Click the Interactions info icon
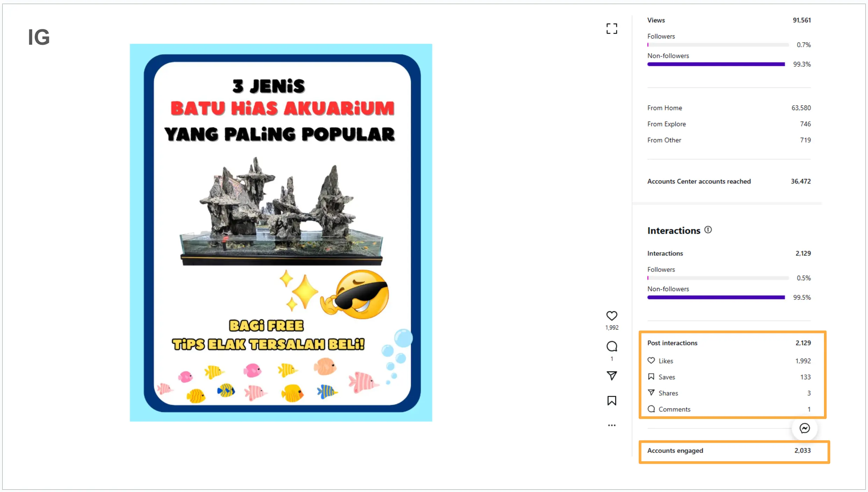 pyautogui.click(x=708, y=230)
